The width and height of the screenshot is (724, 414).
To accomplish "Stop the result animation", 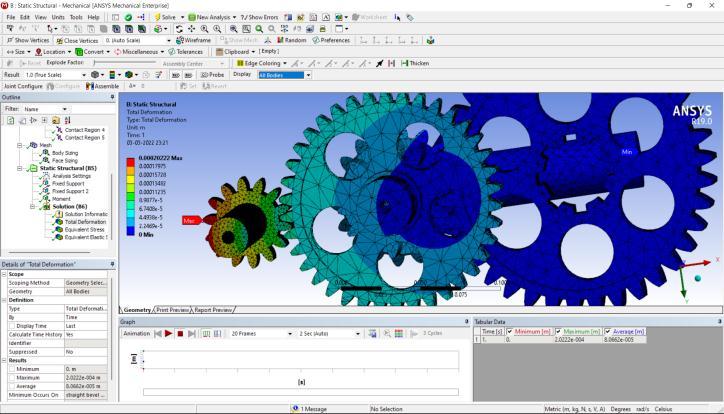I will tap(181, 333).
